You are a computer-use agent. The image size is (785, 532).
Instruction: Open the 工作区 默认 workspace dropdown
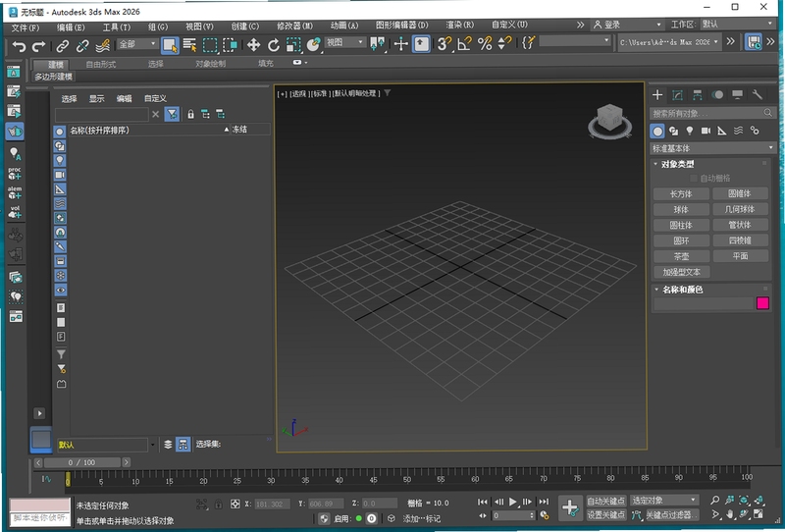[738, 24]
